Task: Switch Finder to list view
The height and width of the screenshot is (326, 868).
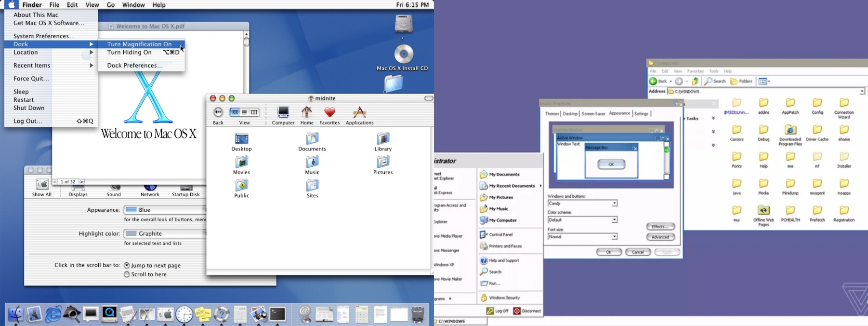Action: coord(244,112)
